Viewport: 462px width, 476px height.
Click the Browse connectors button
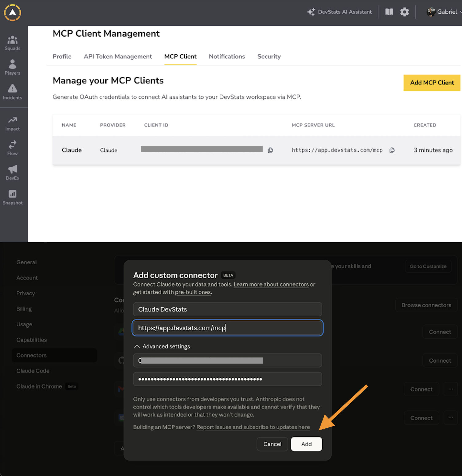click(426, 305)
